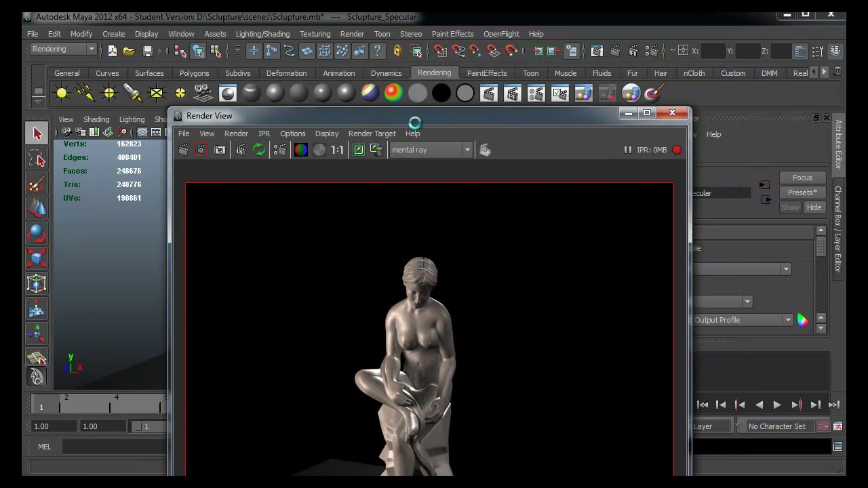Select the Scale tool cube in toolbox

pos(37,258)
